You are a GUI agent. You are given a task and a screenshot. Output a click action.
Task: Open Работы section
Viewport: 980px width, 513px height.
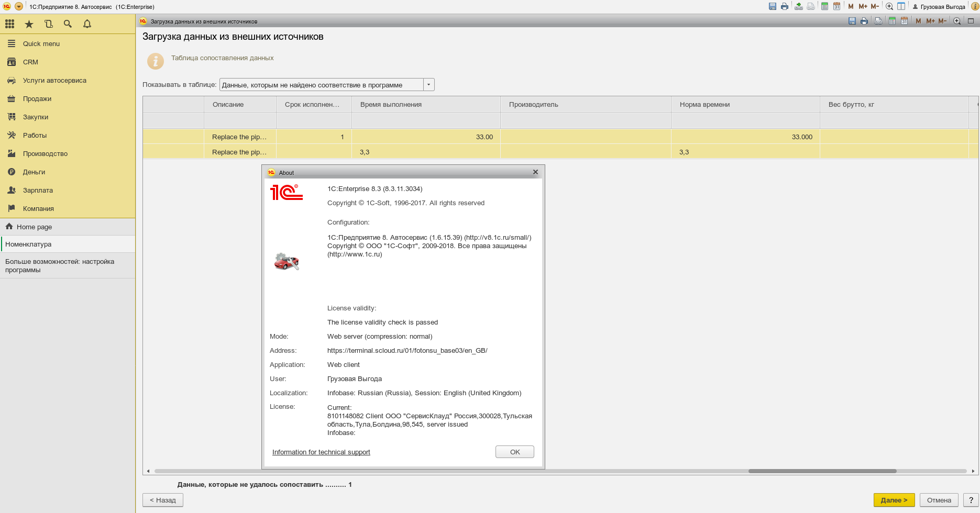(x=68, y=135)
